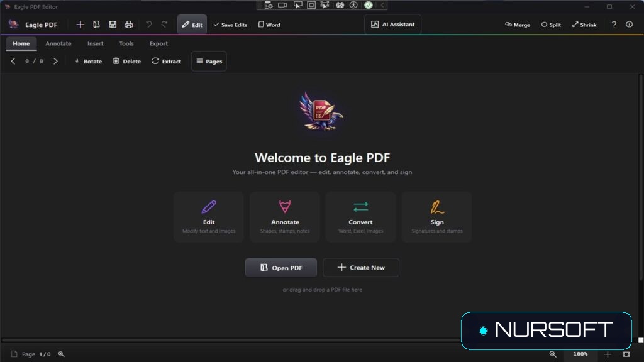Click the fit-to-screen icon bottom right
Viewport: 644px width, 362px height.
click(626, 354)
